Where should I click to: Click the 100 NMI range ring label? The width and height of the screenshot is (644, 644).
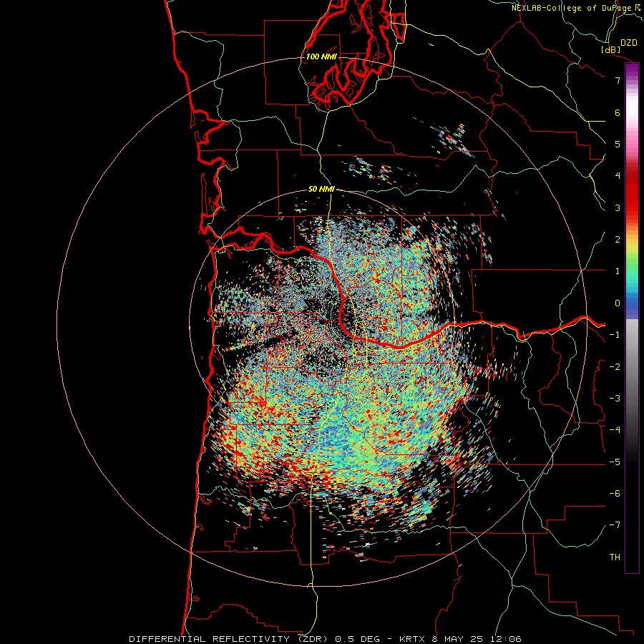(321, 57)
